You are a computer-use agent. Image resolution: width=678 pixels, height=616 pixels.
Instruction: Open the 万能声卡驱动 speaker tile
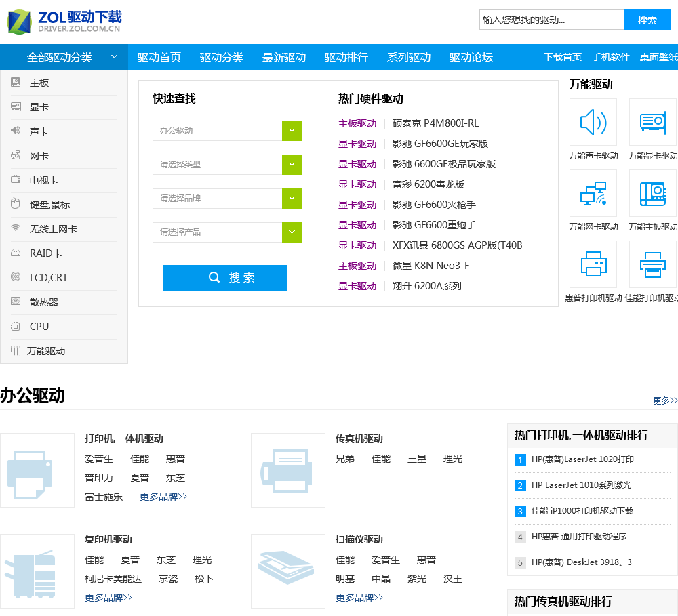(x=593, y=122)
